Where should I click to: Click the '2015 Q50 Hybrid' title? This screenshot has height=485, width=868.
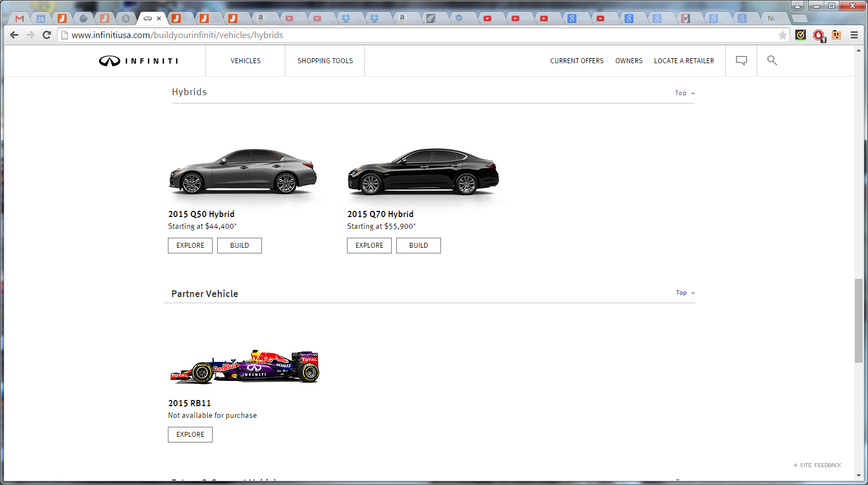[201, 214]
